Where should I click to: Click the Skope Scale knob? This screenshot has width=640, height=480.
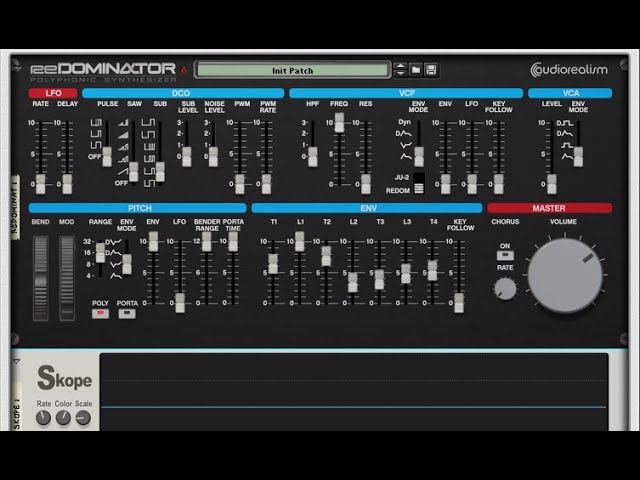pos(83,418)
